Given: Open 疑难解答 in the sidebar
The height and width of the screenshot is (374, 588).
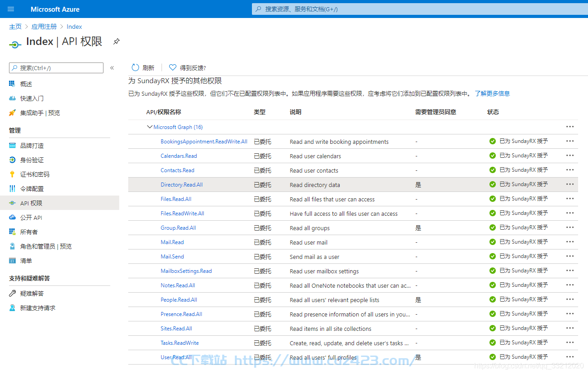Looking at the screenshot, I should 32,294.
